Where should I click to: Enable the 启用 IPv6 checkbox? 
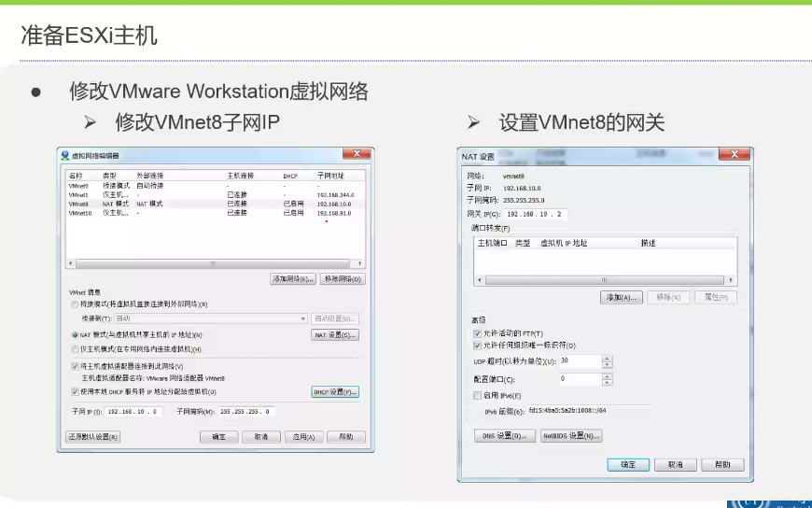click(x=477, y=396)
